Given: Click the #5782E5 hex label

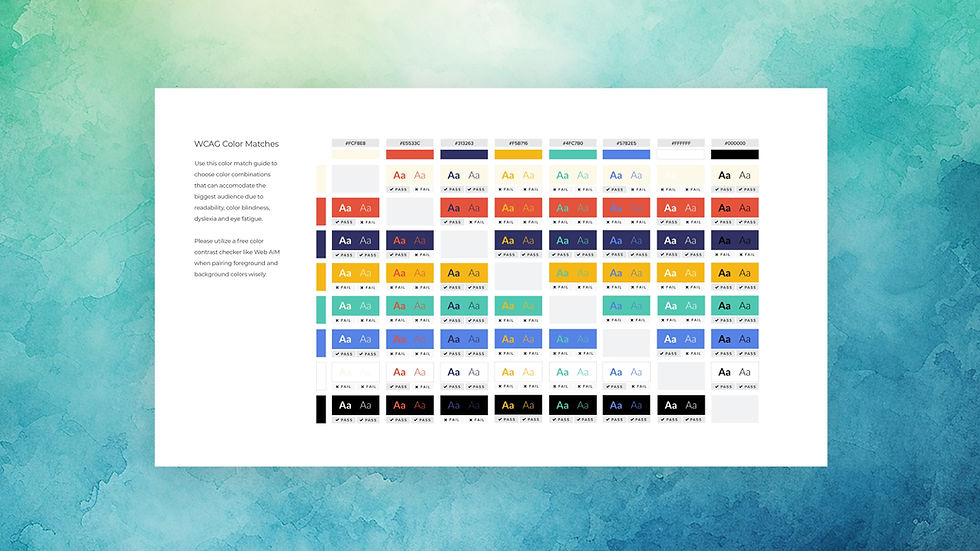Looking at the screenshot, I should click(626, 143).
